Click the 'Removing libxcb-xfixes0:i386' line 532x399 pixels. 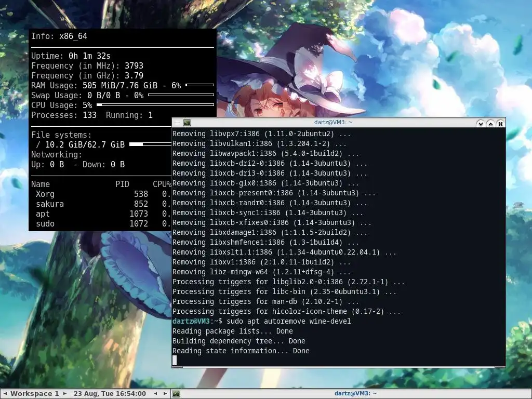[x=272, y=222]
